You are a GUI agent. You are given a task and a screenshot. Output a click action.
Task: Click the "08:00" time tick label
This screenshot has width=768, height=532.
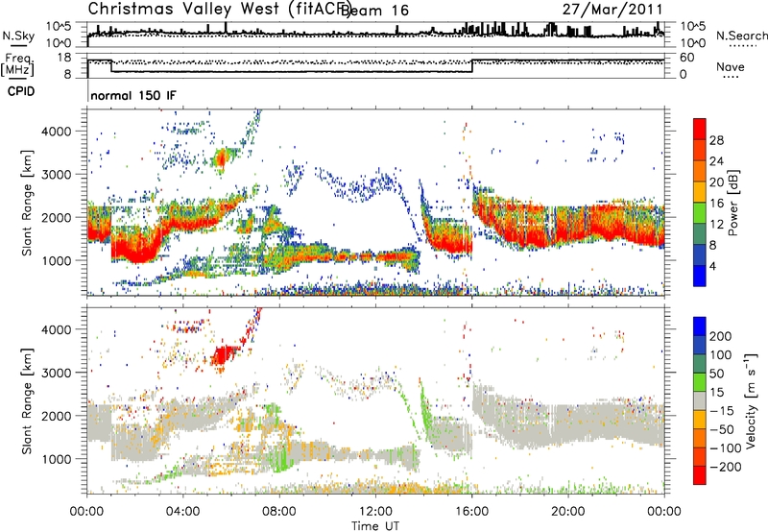[x=278, y=512]
